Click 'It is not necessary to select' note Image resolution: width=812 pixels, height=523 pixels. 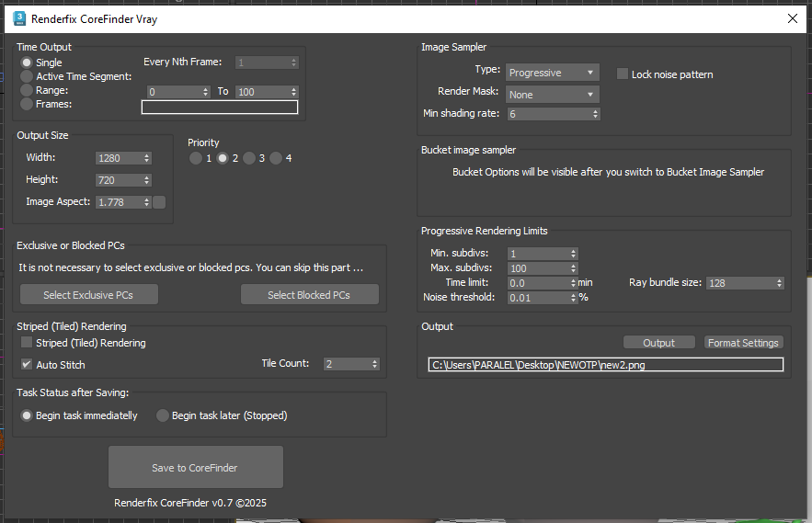coord(190,267)
